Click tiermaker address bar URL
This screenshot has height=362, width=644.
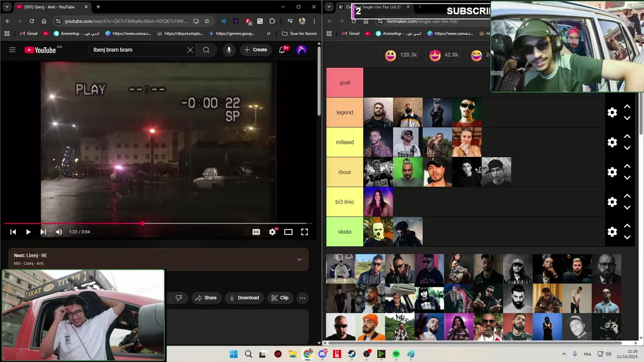(x=422, y=21)
